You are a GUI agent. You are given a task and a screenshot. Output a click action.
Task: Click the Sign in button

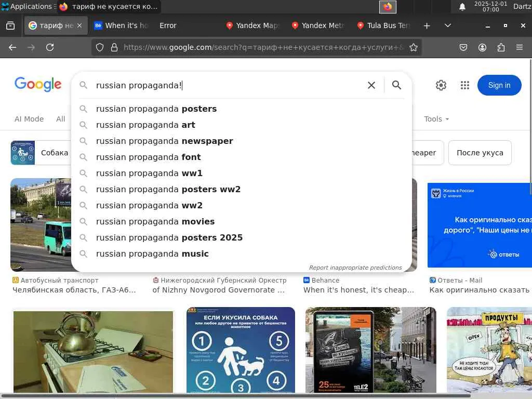coord(499,85)
